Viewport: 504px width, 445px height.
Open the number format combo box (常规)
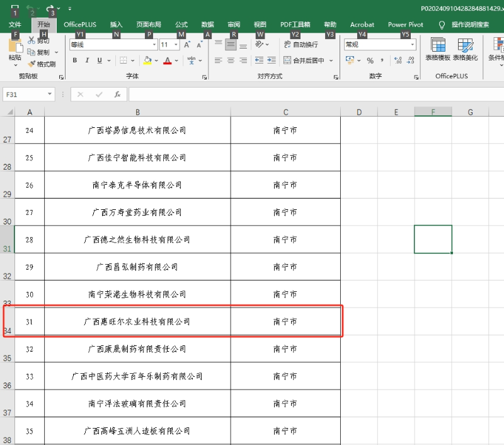[380, 45]
